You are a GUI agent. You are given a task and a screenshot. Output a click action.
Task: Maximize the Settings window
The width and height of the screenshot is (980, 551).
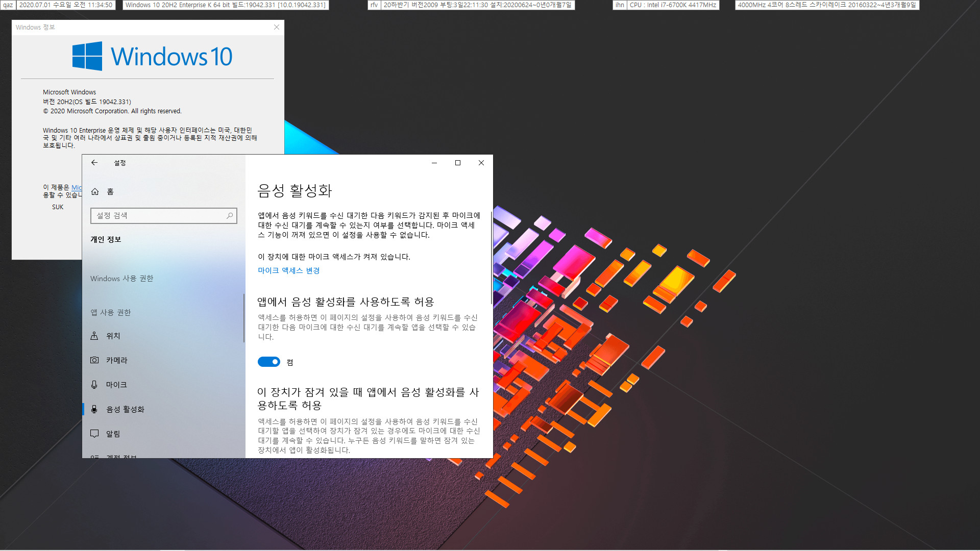coord(458,163)
